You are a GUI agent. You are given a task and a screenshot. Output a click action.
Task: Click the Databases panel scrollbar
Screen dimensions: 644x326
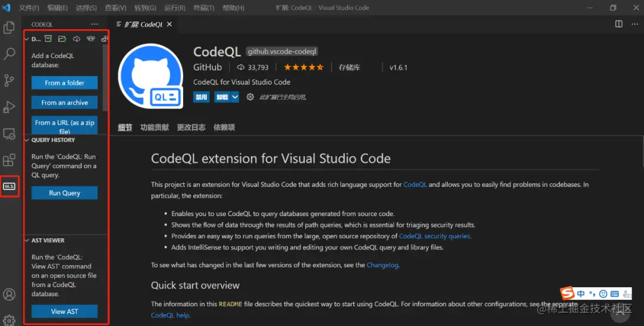coord(106,78)
